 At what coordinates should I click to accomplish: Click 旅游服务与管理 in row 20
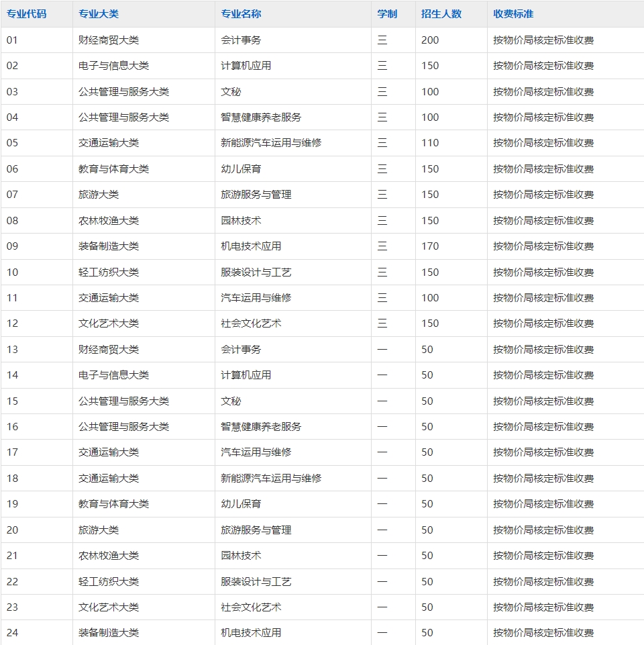(x=256, y=530)
